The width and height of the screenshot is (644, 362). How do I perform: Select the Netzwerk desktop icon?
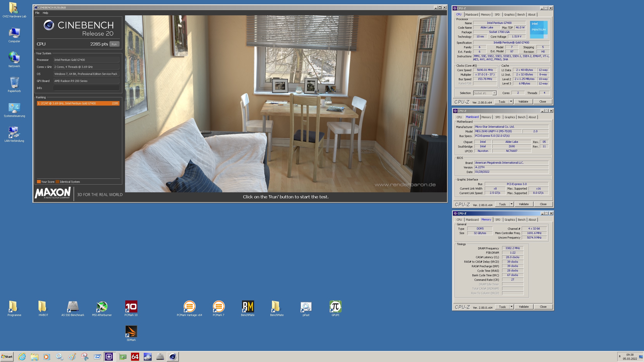(14, 60)
